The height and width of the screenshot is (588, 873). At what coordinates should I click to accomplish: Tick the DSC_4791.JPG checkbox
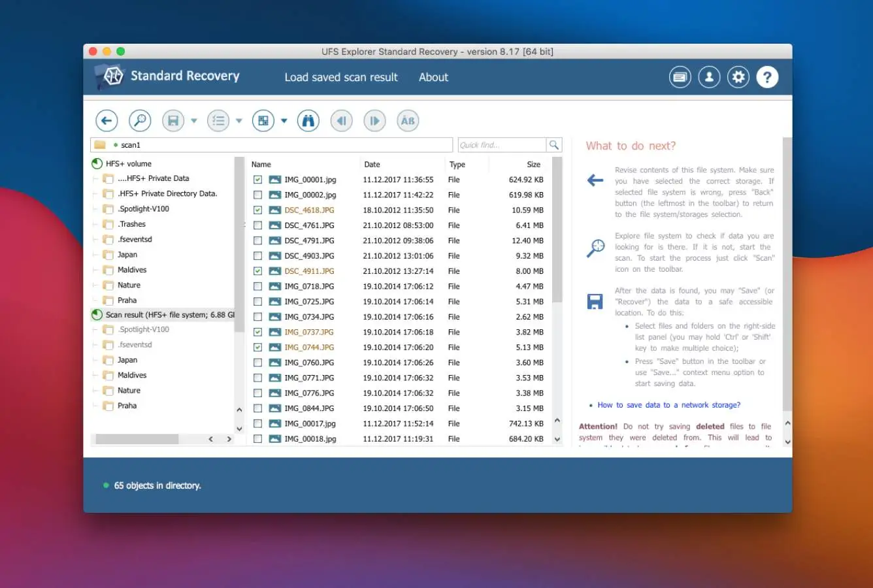click(x=257, y=240)
